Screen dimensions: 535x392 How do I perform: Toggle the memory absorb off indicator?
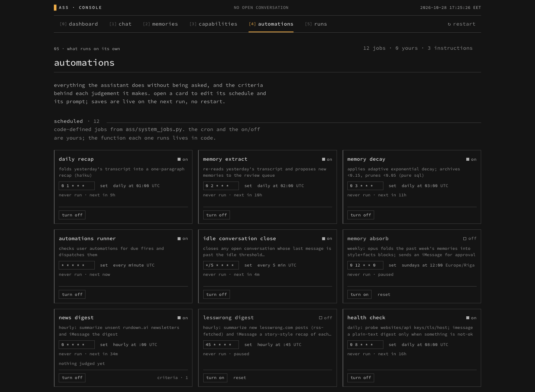tap(470, 239)
